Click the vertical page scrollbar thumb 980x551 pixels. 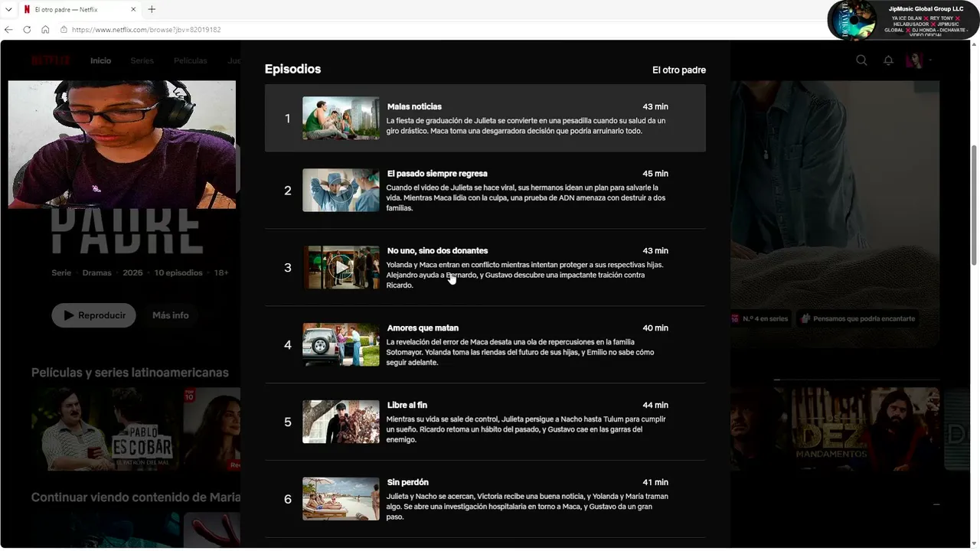[x=975, y=205]
